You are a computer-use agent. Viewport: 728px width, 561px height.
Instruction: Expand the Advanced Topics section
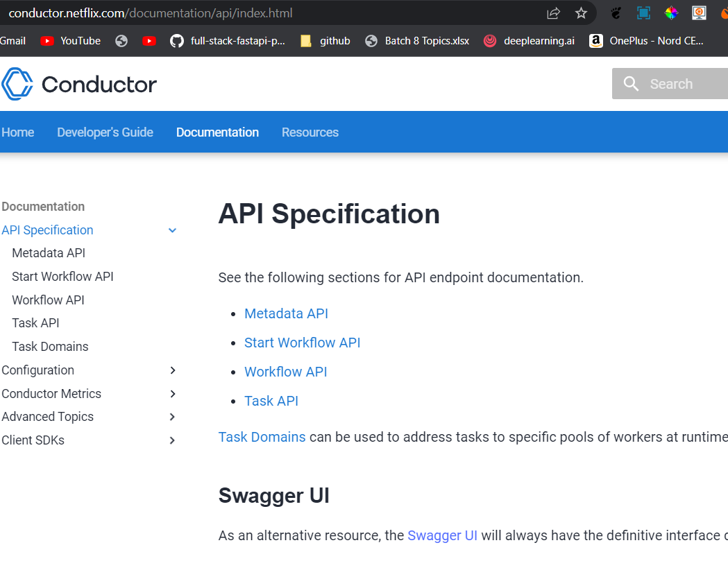(171, 417)
